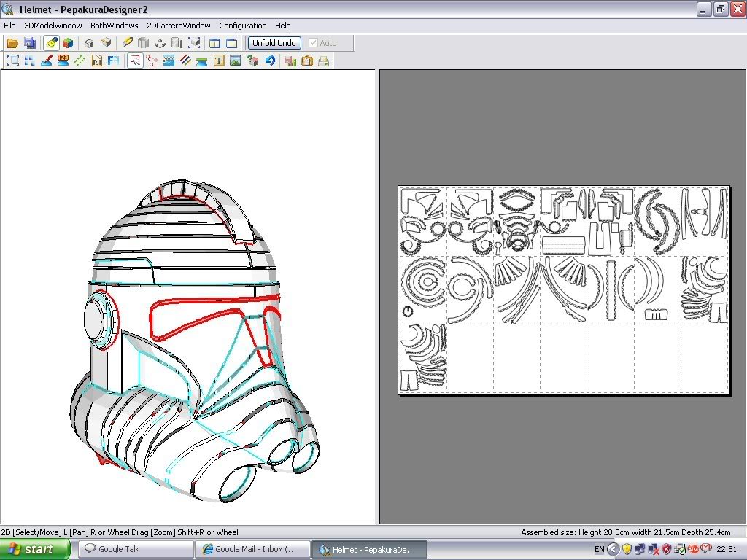Image resolution: width=747 pixels, height=560 pixels.
Task: Click the tan cardboard box icon
Action: pyautogui.click(x=106, y=43)
